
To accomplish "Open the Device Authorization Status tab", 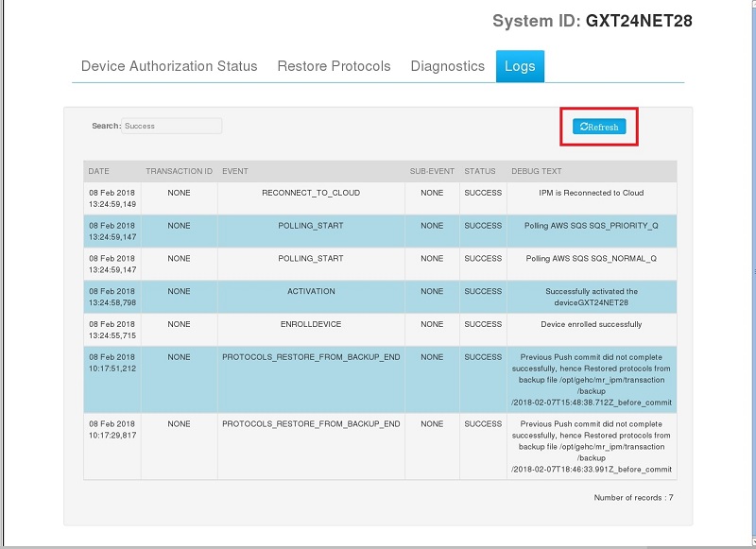I will pos(169,66).
